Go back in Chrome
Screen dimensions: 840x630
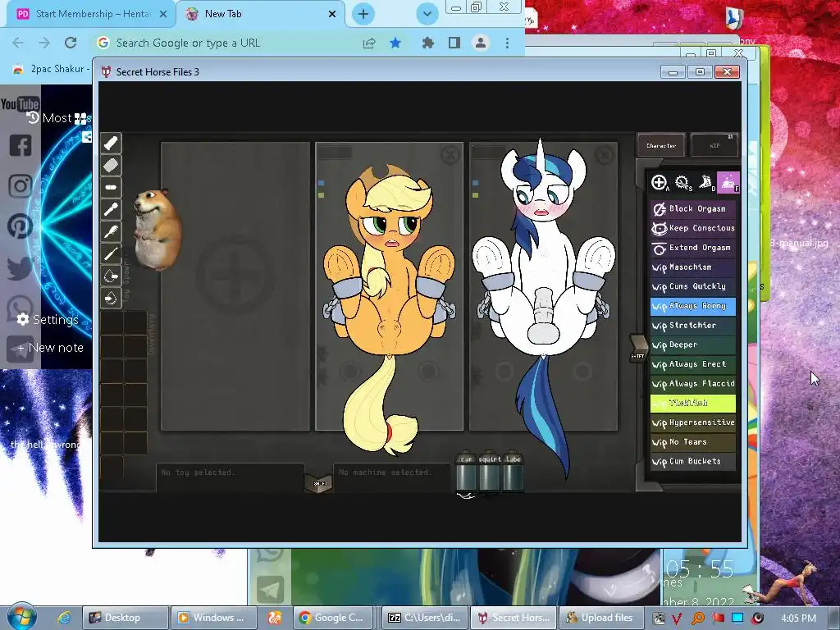pyautogui.click(x=18, y=43)
